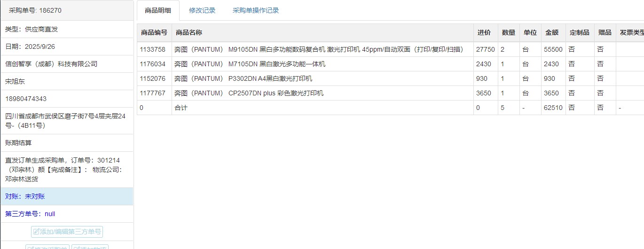Select the M7105DN product name row

pos(250,64)
